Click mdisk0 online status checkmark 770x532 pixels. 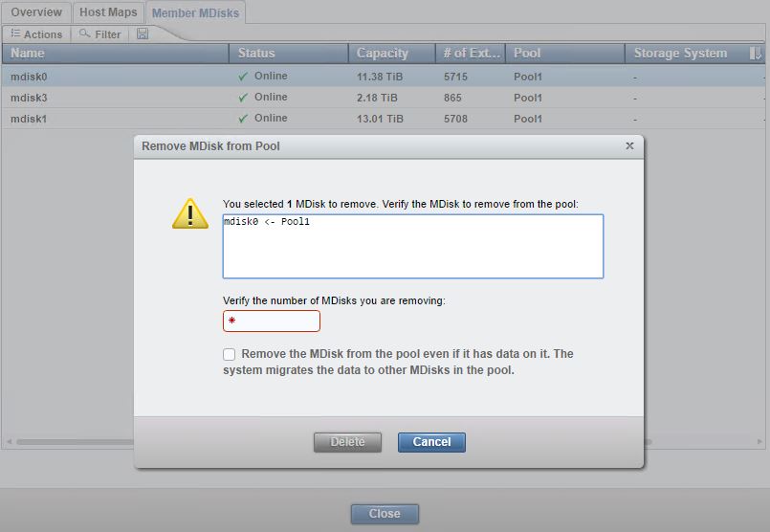(x=243, y=77)
